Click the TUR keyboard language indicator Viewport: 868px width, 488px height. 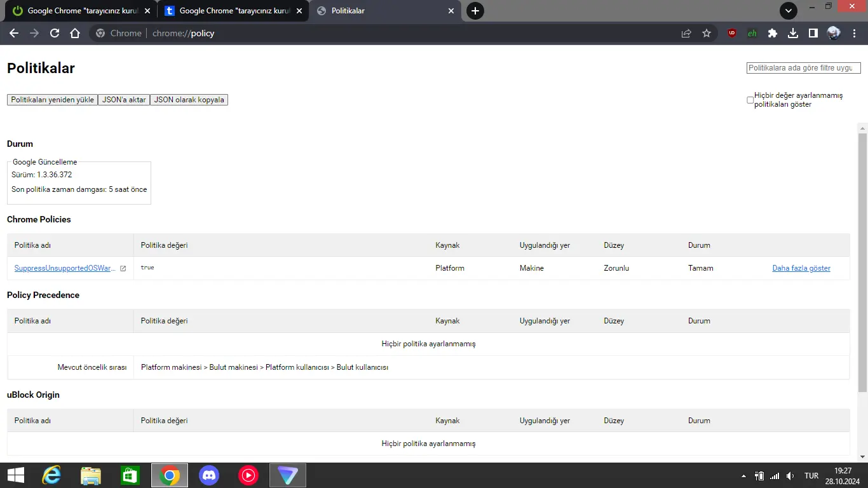tap(811, 476)
